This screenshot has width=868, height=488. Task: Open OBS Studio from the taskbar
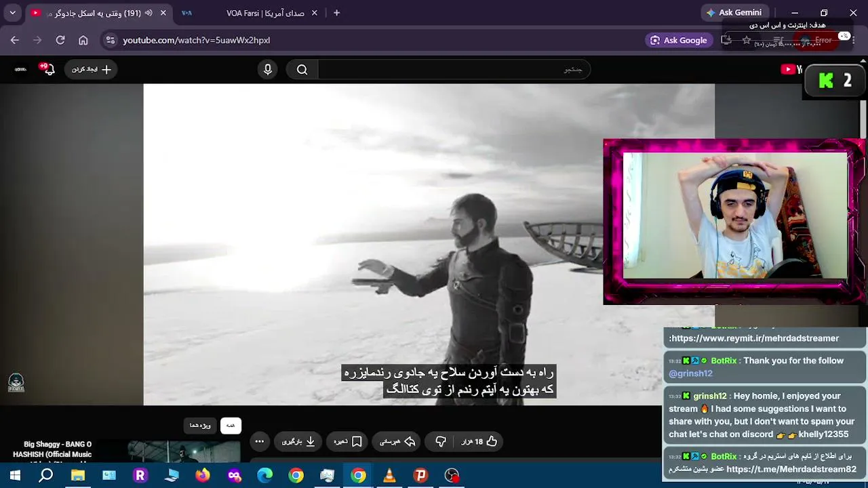pos(452,476)
